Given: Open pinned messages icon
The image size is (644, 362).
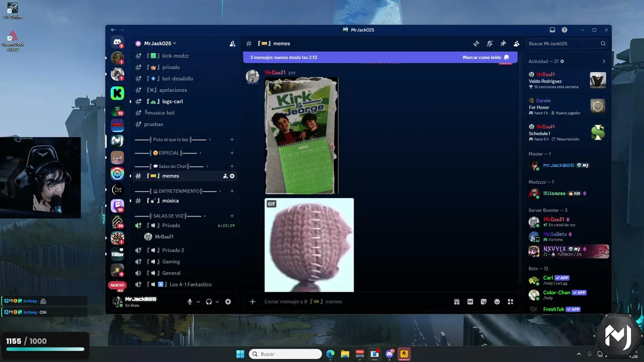Looking at the screenshot, I should tap(503, 44).
